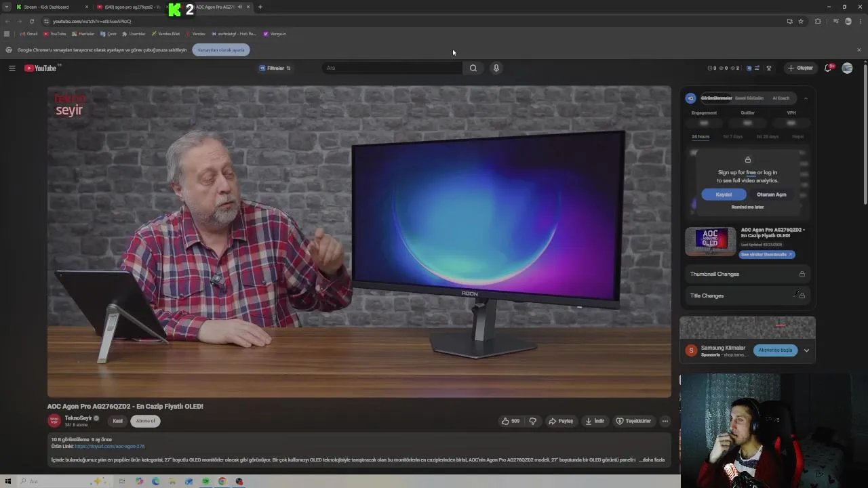
Task: Dislike the video with the thumbs-down icon
Action: [x=533, y=421]
